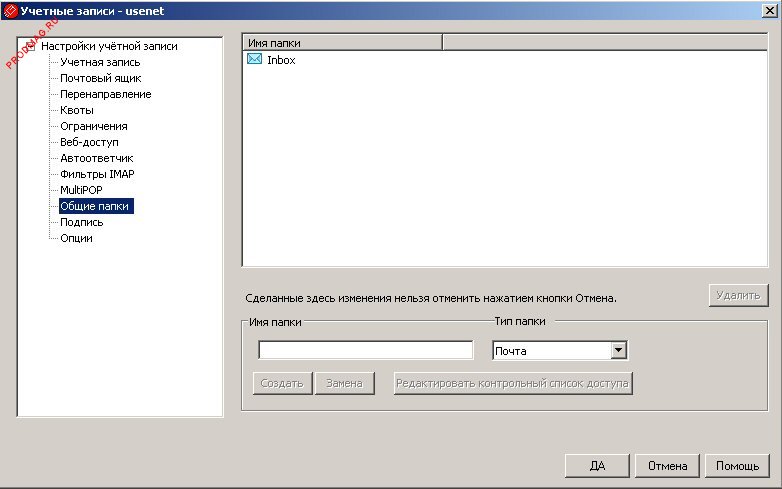Click the Inbox envelope icon

[254, 60]
